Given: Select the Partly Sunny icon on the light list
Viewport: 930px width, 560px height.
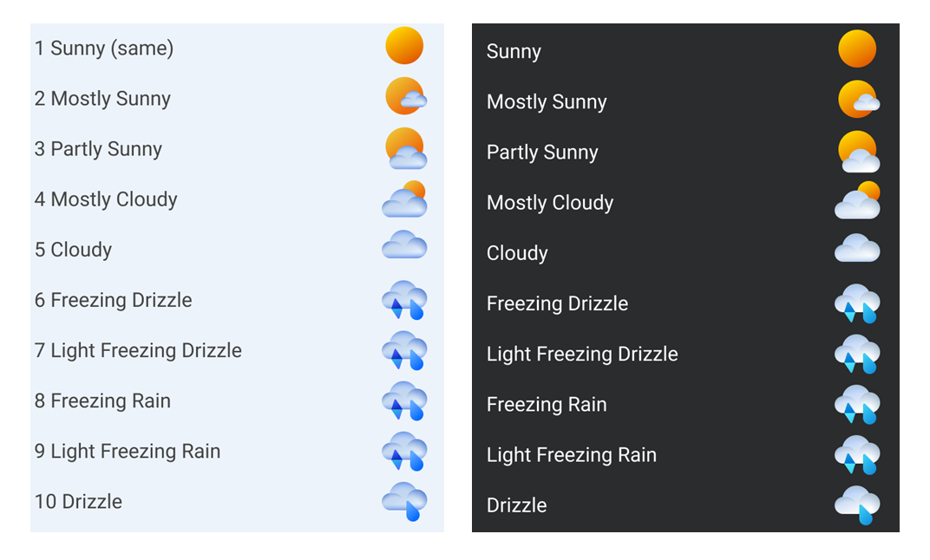Looking at the screenshot, I should click(405, 147).
